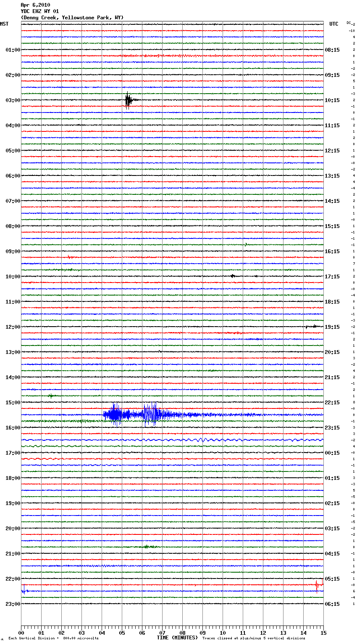Click the '06:15' UTC time label
The width and height of the screenshot is (357, 644).
(x=332, y=604)
